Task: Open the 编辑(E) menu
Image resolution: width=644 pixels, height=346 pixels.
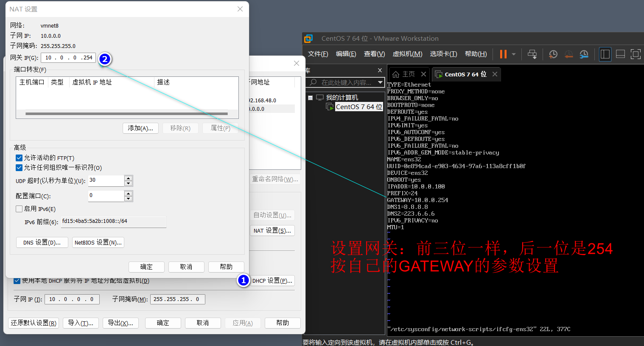Action: click(346, 54)
